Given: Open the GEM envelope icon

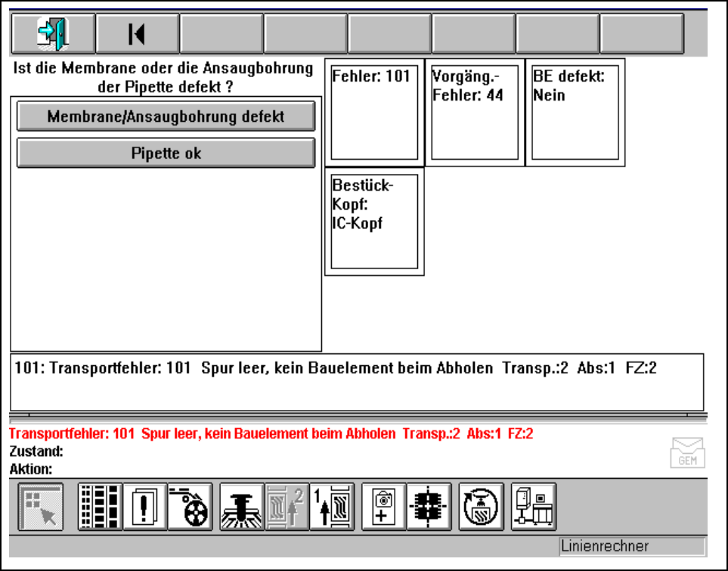Looking at the screenshot, I should click(x=688, y=452).
